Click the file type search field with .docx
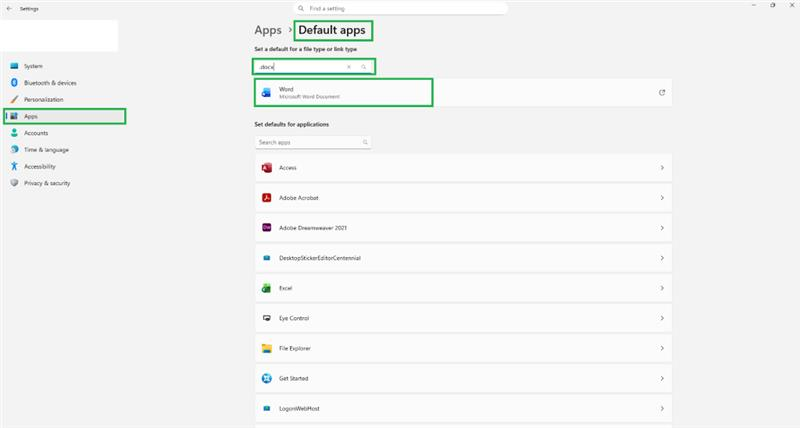800x428 pixels. click(x=314, y=67)
